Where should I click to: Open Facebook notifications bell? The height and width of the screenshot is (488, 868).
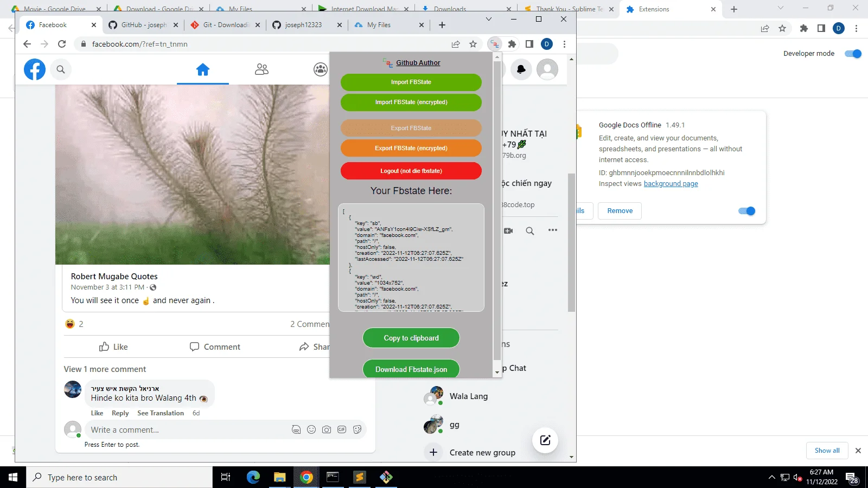(x=521, y=69)
